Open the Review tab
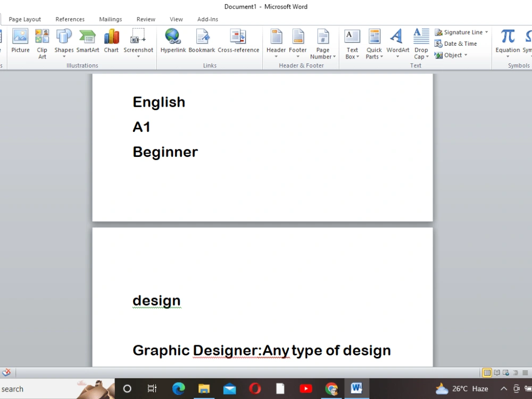Image resolution: width=532 pixels, height=399 pixels. (146, 19)
